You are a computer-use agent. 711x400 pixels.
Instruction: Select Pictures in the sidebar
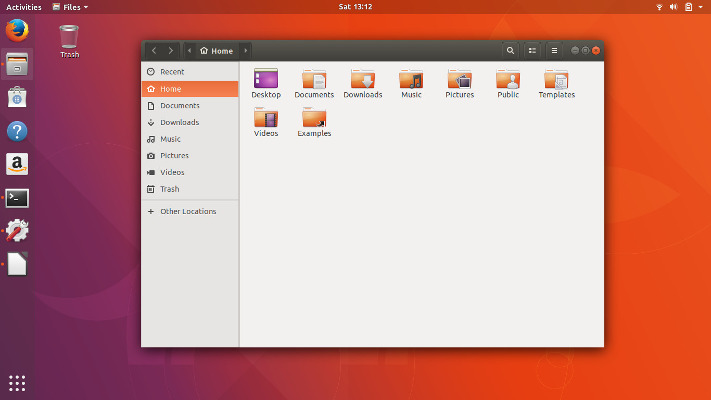190,156
